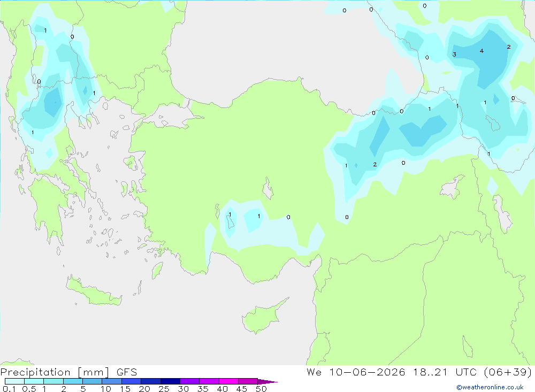Click the legend label "35"
535x392 pixels.
tap(203, 389)
